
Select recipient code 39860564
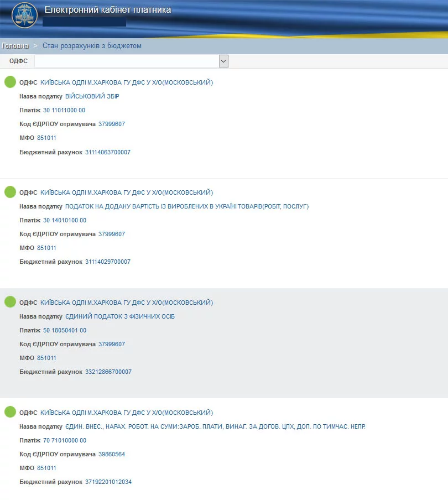click(x=112, y=455)
